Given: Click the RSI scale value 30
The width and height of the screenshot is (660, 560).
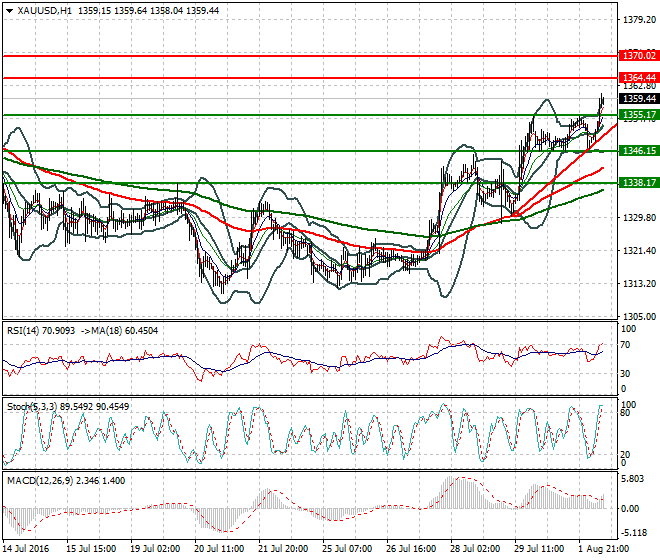Looking at the screenshot, I should tap(625, 373).
